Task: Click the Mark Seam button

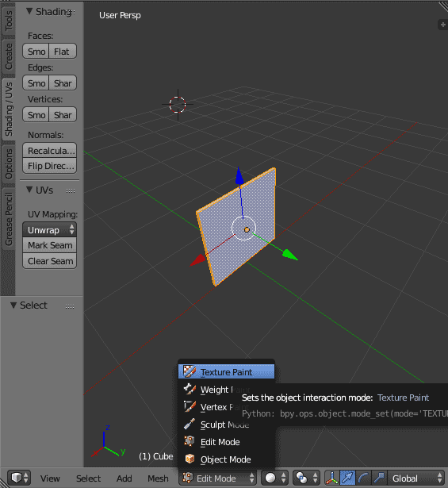Action: (49, 245)
